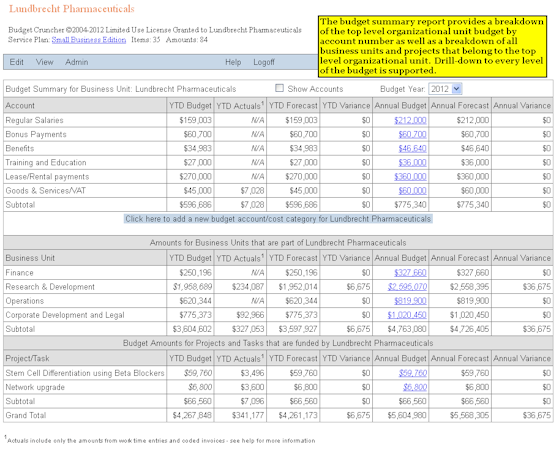
Task: Click Corporate Development YTD Actuals $92,966
Action: tap(250, 315)
